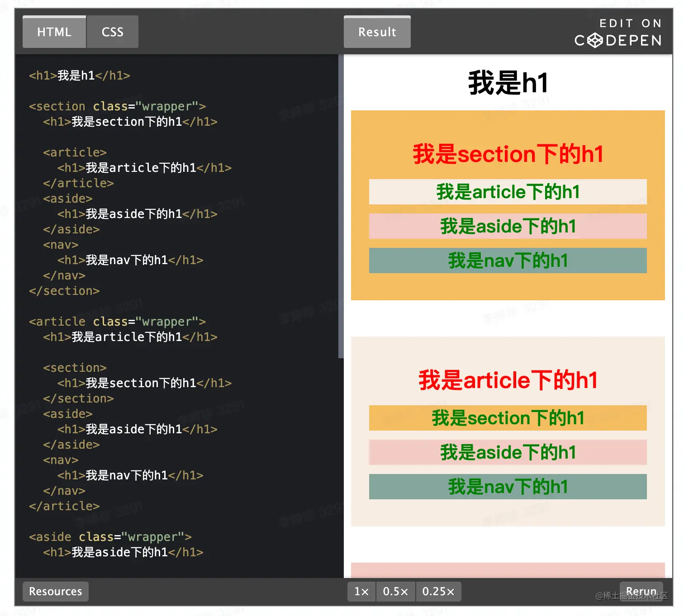Click the unindented '</article>' closing tag line
Image resolution: width=684 pixels, height=616 pixels.
(x=64, y=506)
